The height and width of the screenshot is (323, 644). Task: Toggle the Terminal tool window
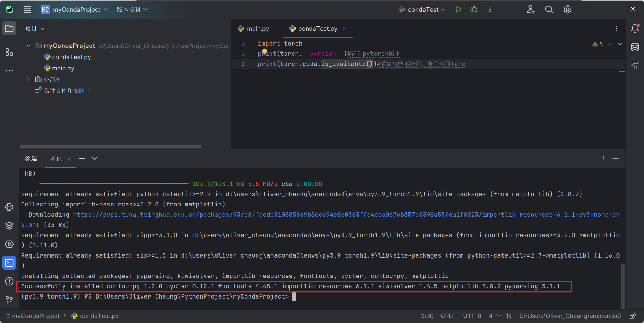(9, 263)
